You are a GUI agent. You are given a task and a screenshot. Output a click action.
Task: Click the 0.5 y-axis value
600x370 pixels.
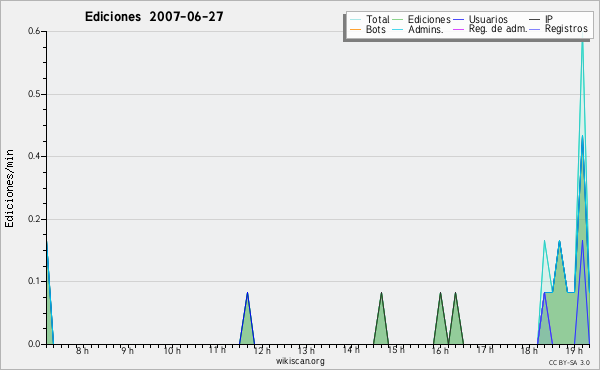point(34,94)
